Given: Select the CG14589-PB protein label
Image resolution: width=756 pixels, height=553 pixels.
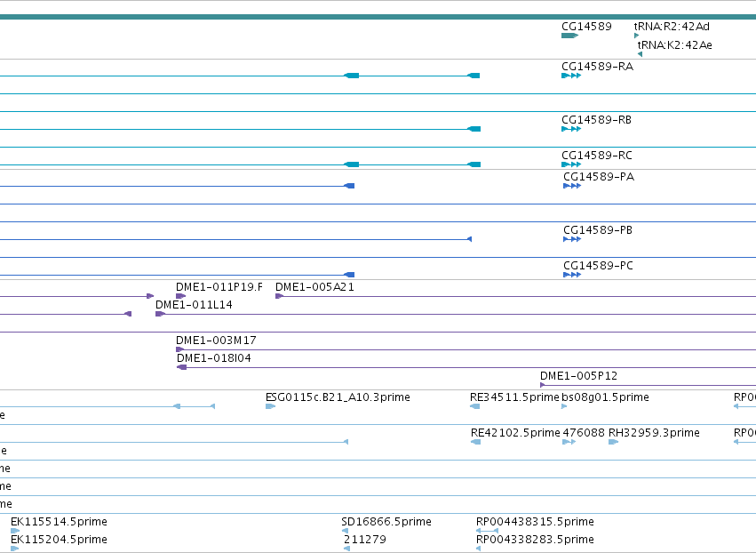Looking at the screenshot, I should tap(598, 229).
